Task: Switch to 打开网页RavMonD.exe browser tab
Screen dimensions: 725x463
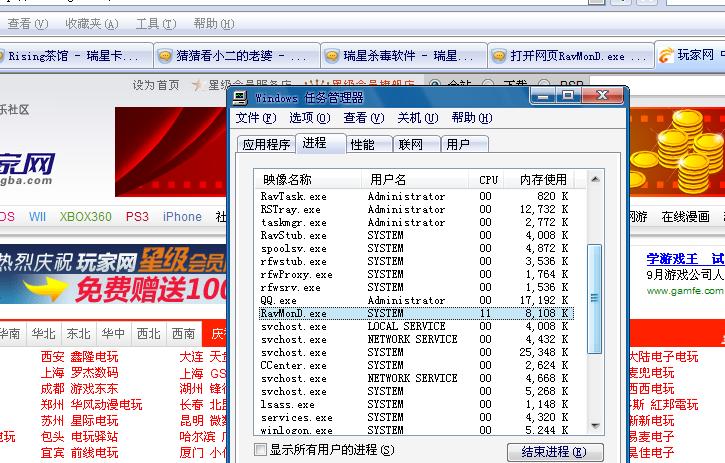Action: [571, 56]
